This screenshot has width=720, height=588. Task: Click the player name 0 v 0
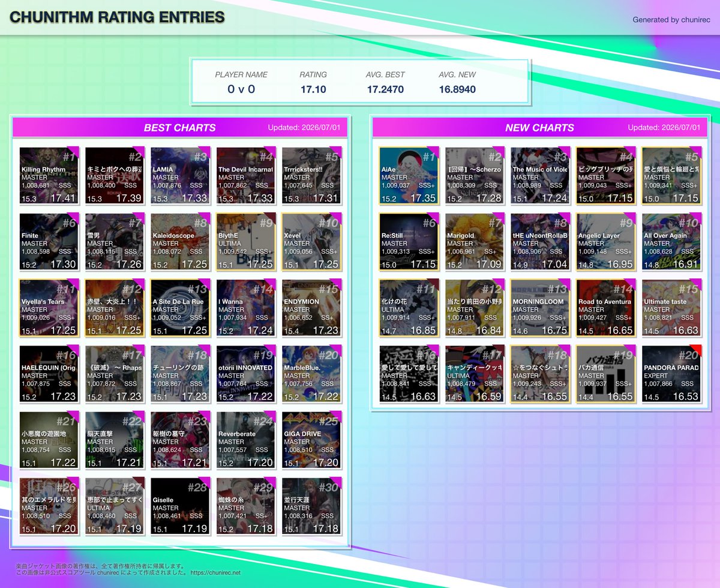pyautogui.click(x=241, y=89)
